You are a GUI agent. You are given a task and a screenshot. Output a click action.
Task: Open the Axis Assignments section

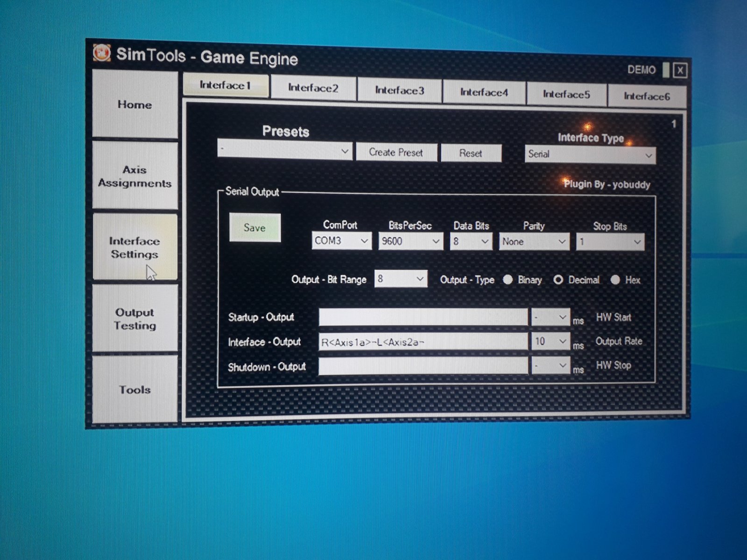click(135, 176)
